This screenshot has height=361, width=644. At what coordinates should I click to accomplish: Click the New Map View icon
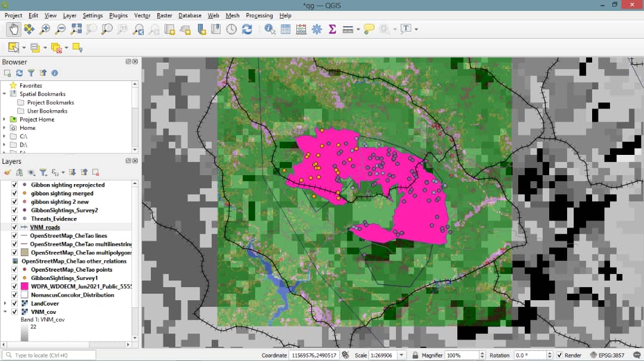click(169, 29)
